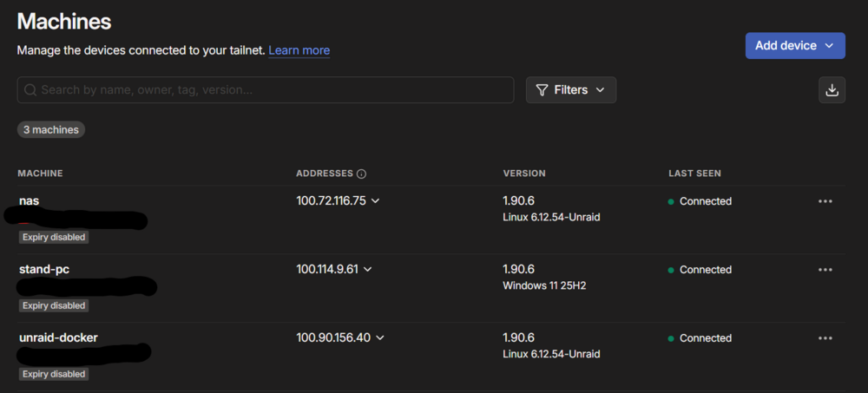The image size is (868, 393).
Task: Click the 3 machines count badge
Action: pos(51,130)
